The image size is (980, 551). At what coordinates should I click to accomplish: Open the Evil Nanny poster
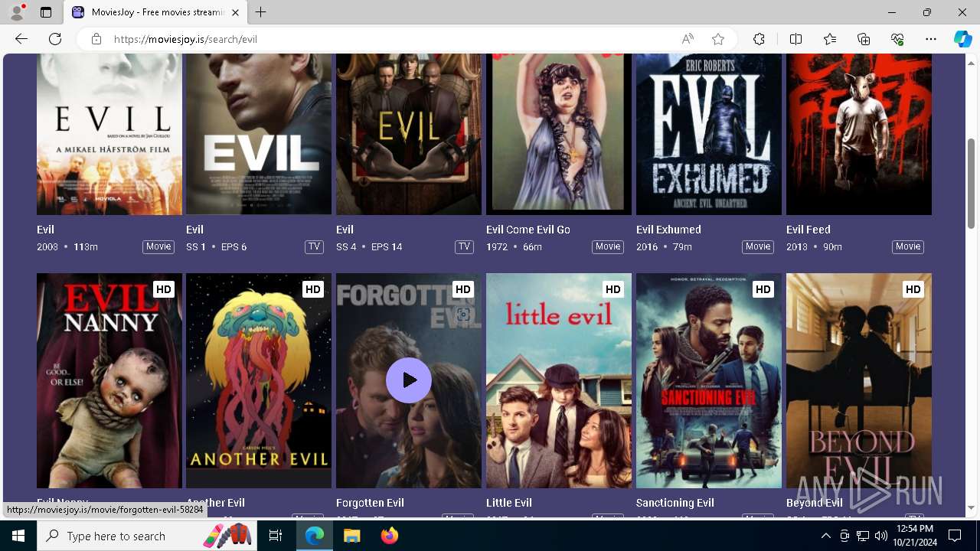(x=109, y=380)
